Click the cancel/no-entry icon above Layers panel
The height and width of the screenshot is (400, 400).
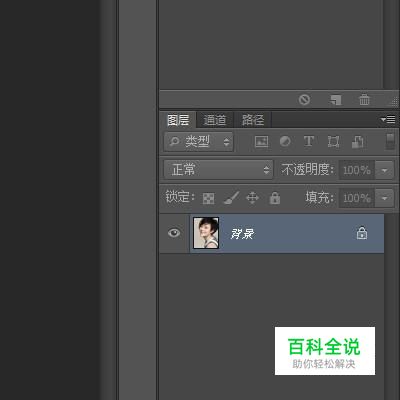(x=304, y=99)
